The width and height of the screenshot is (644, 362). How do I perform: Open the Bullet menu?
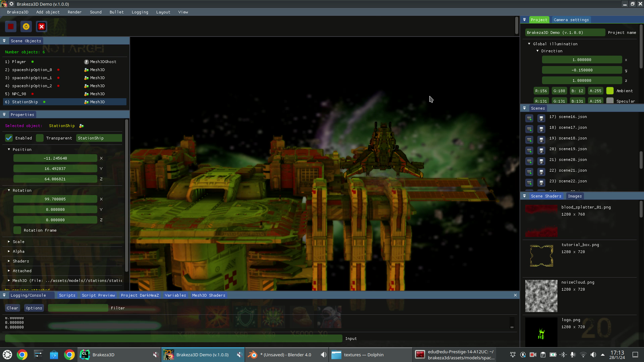point(116,12)
